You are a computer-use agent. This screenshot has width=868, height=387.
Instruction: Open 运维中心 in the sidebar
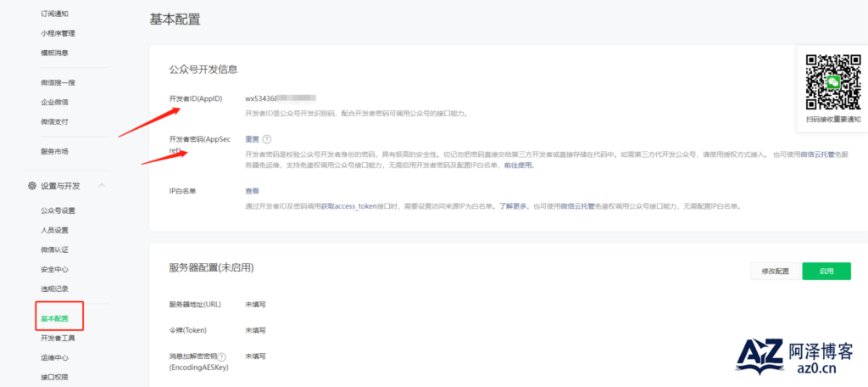[54, 358]
